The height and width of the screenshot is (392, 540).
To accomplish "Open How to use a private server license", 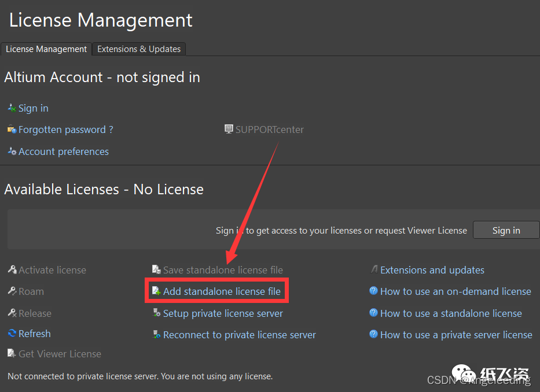I will (x=456, y=335).
